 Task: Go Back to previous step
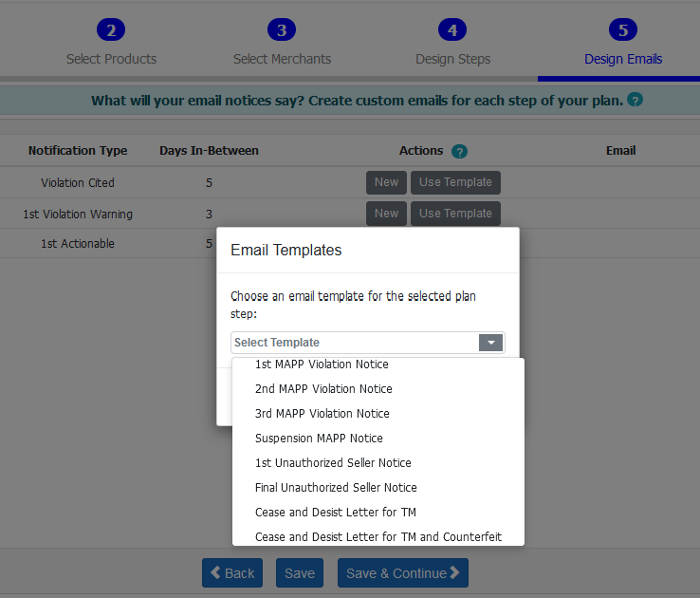coord(232,573)
